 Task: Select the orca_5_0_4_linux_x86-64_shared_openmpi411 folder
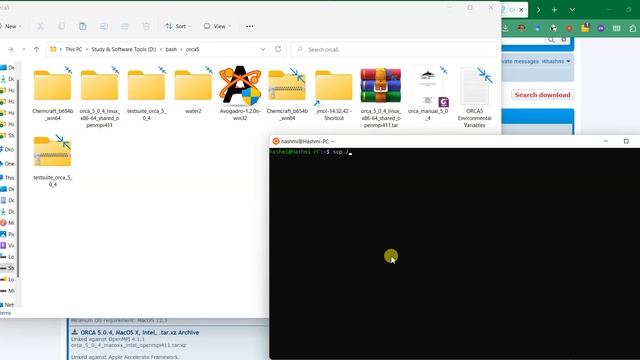click(100, 98)
